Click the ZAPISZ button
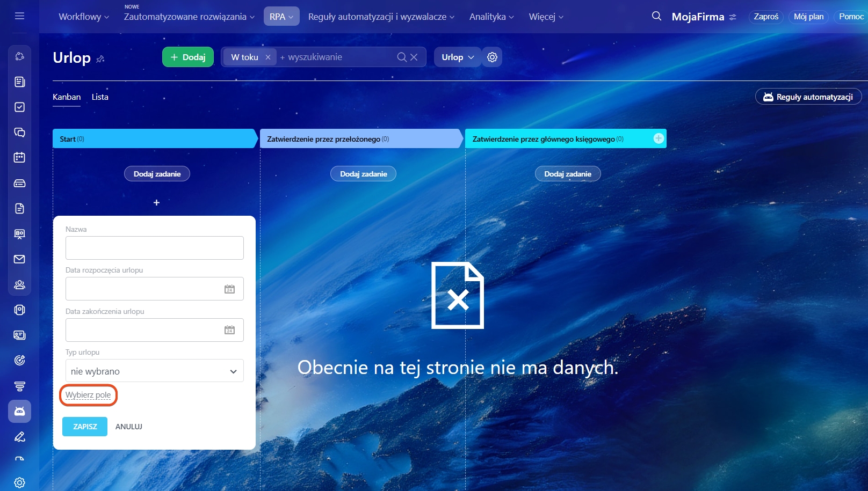Screen dimensions: 868x491 pos(85,427)
